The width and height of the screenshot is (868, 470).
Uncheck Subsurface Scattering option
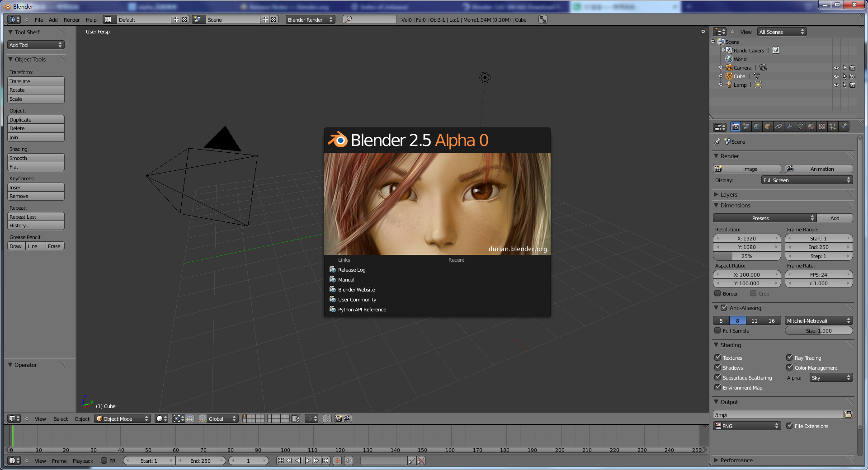(717, 377)
